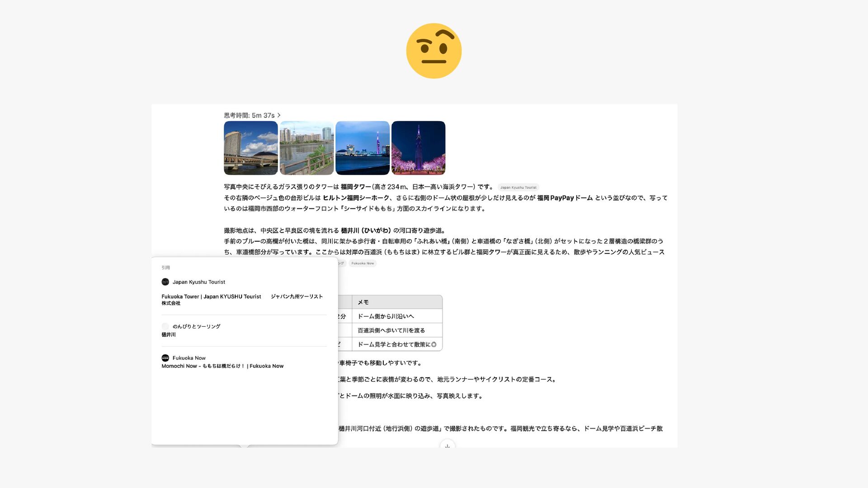Open the 樋井川 citation link
The height and width of the screenshot is (488, 868).
[x=169, y=335]
